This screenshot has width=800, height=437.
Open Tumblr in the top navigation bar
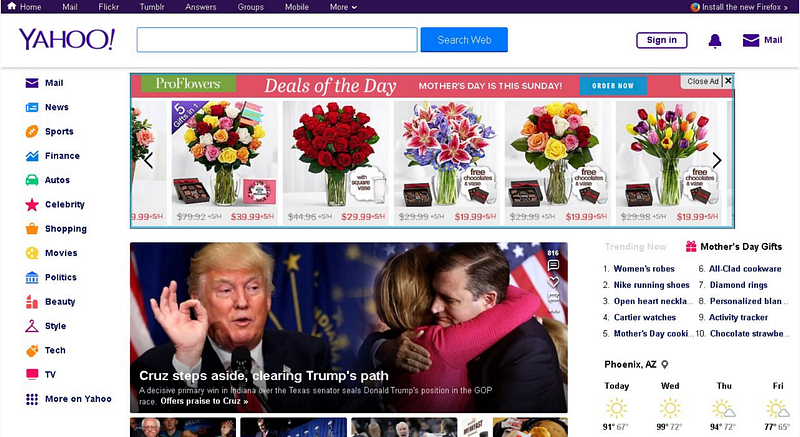click(152, 7)
